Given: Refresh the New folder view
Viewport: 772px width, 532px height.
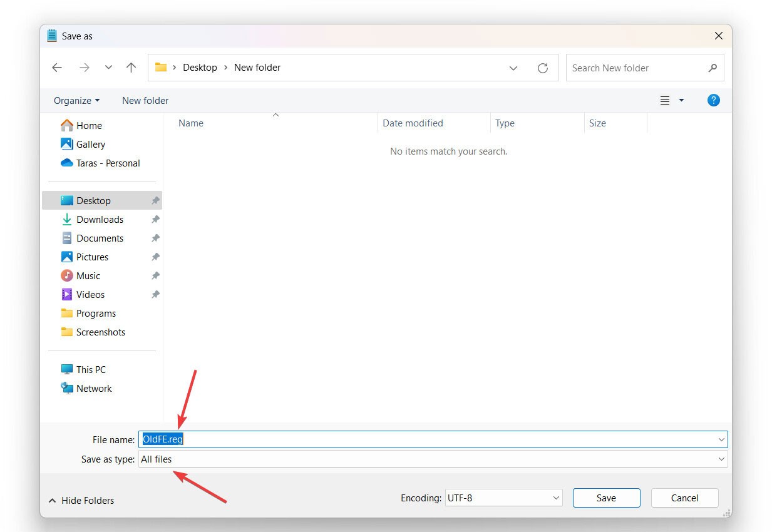Looking at the screenshot, I should (543, 68).
